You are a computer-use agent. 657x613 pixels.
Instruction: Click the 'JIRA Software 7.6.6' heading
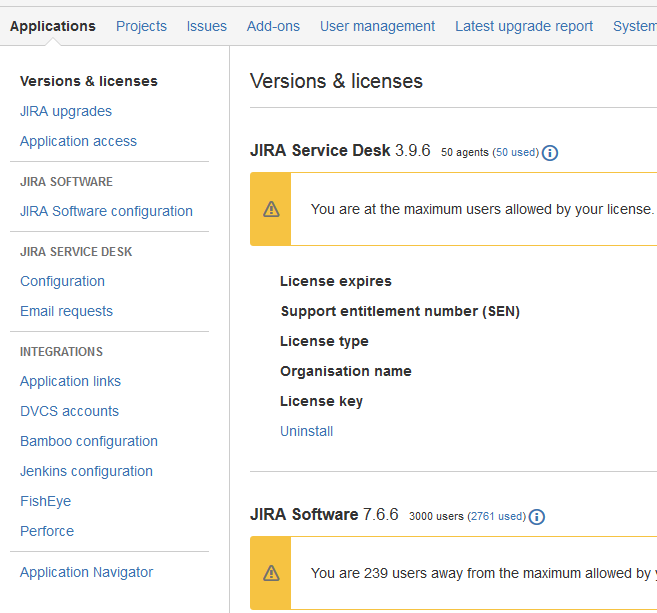pyautogui.click(x=324, y=515)
